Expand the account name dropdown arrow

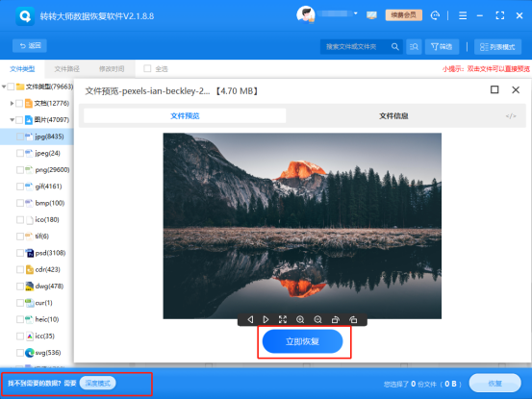click(356, 13)
